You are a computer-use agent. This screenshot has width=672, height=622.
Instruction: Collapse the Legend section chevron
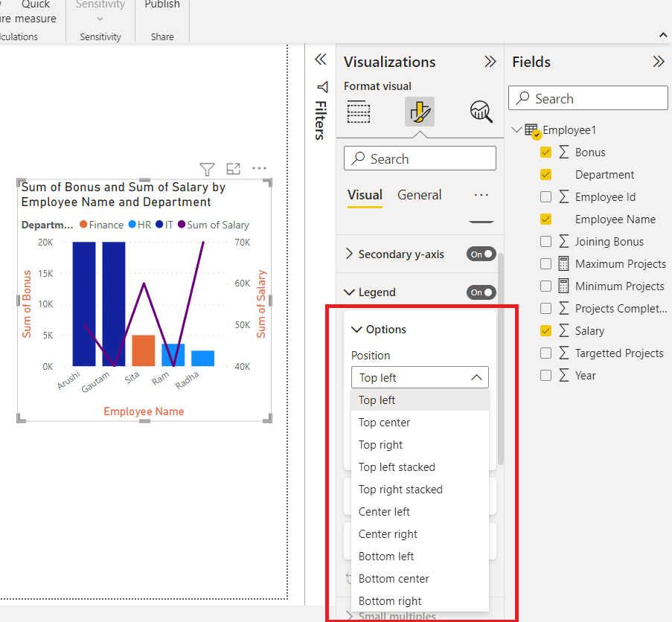[349, 292]
